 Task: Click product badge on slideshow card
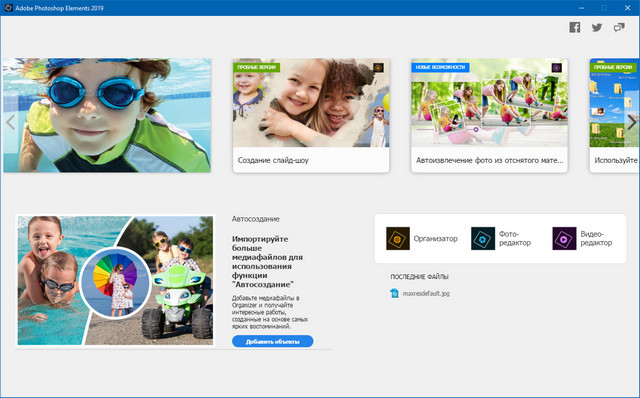point(378,68)
